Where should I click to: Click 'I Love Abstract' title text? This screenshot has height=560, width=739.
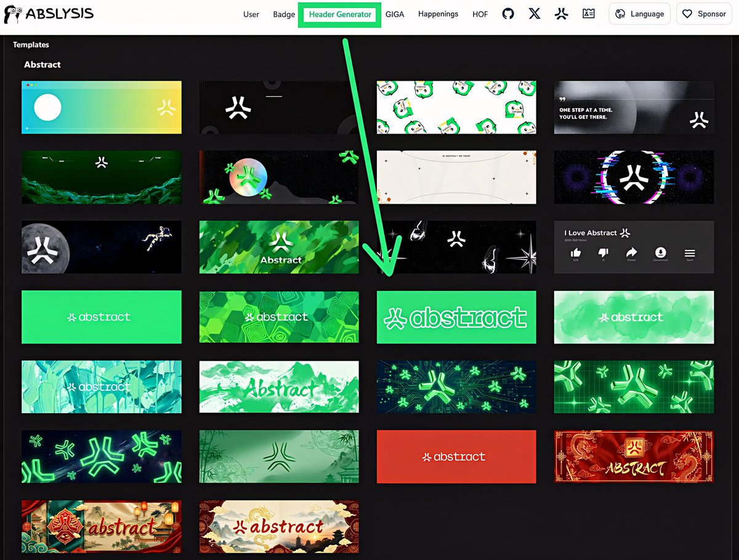pos(591,233)
